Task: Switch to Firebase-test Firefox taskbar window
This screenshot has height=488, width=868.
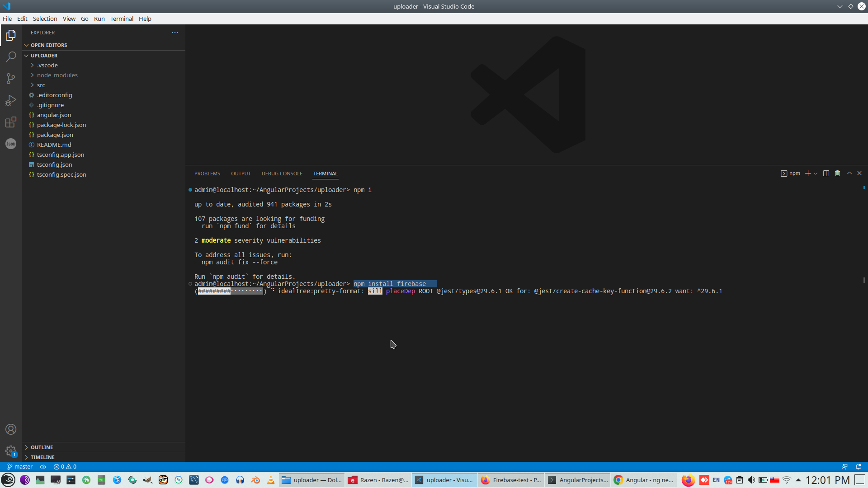Action: click(511, 480)
